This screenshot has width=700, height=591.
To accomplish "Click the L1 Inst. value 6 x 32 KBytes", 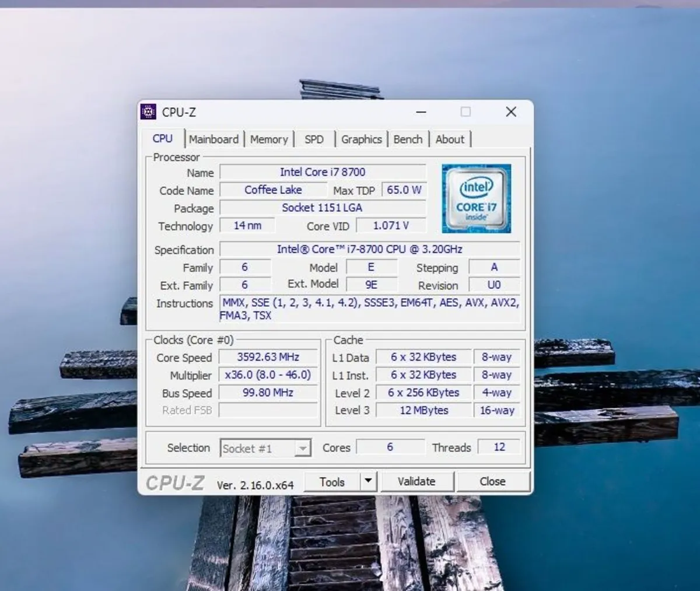I will tap(423, 375).
